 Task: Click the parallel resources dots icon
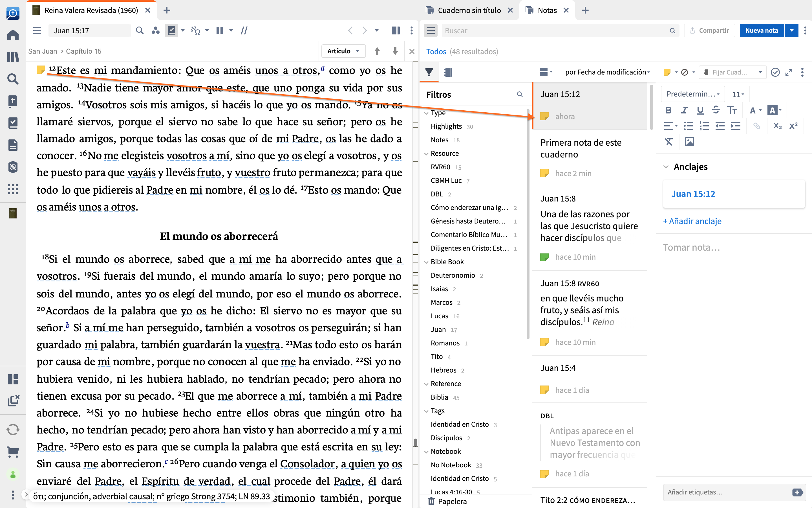coord(155,30)
